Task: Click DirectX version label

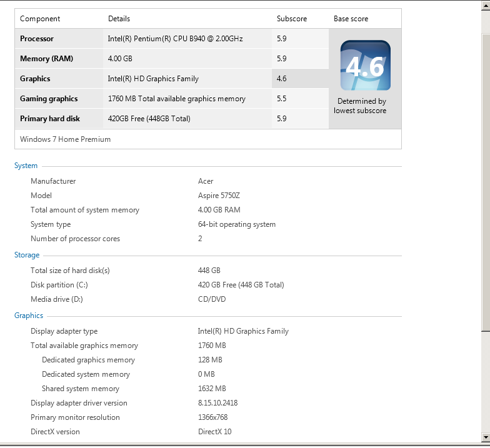Action: coord(55,432)
